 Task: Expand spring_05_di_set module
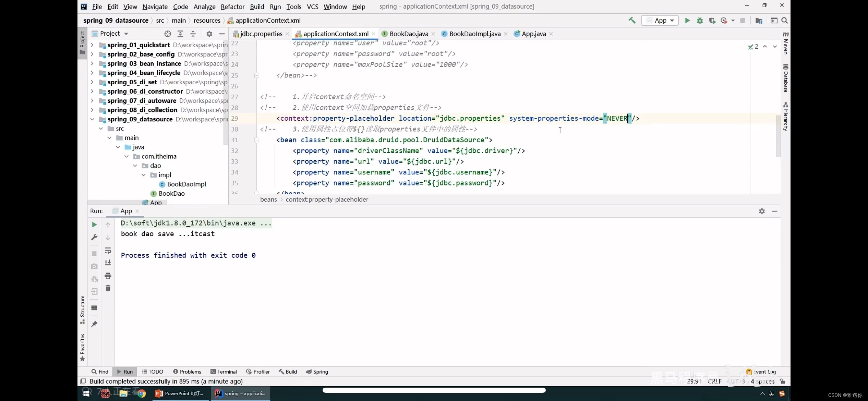(x=92, y=82)
